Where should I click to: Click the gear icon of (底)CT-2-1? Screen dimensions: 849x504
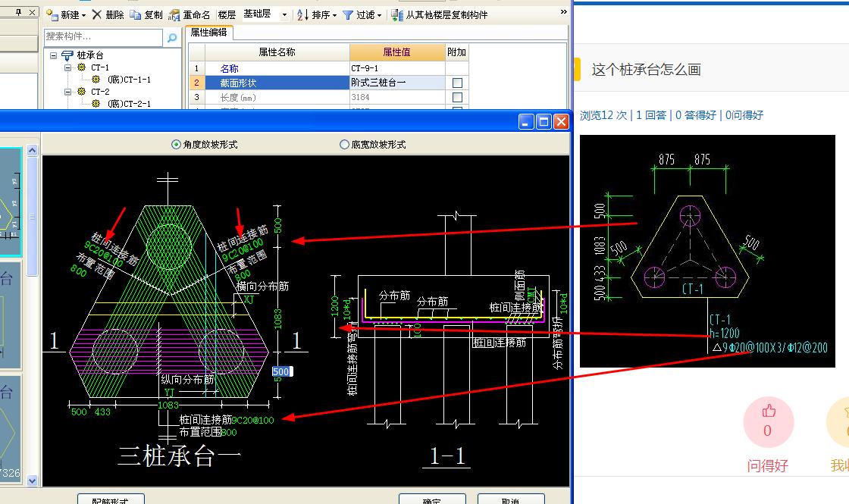[96, 103]
